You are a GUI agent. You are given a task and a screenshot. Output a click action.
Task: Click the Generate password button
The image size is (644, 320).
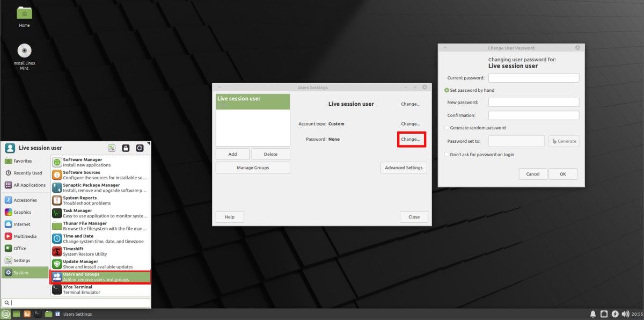(x=563, y=141)
